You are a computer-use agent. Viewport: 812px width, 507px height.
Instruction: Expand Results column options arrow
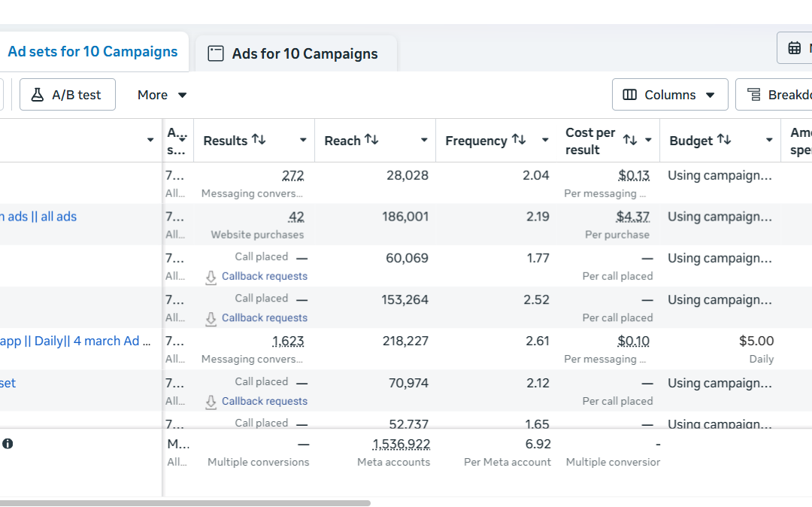[304, 140]
